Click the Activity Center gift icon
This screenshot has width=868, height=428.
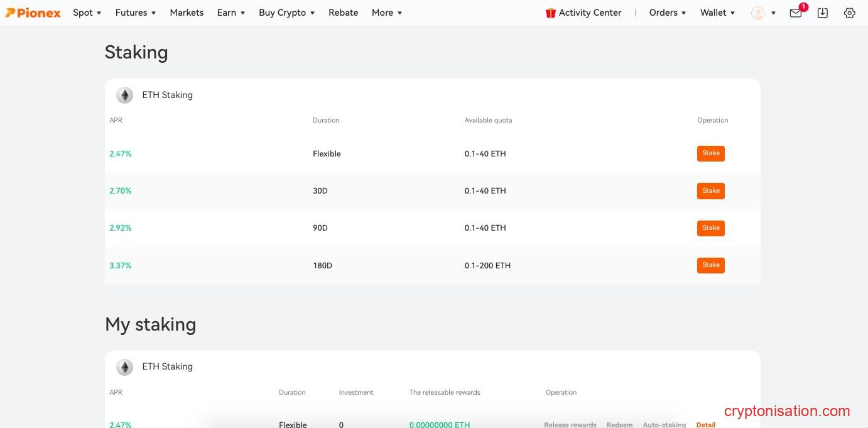[x=551, y=12]
